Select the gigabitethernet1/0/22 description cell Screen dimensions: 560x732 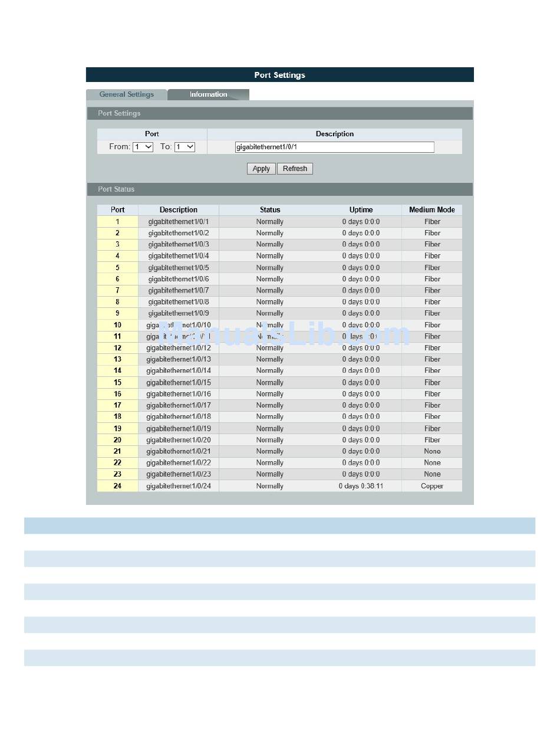click(x=179, y=462)
